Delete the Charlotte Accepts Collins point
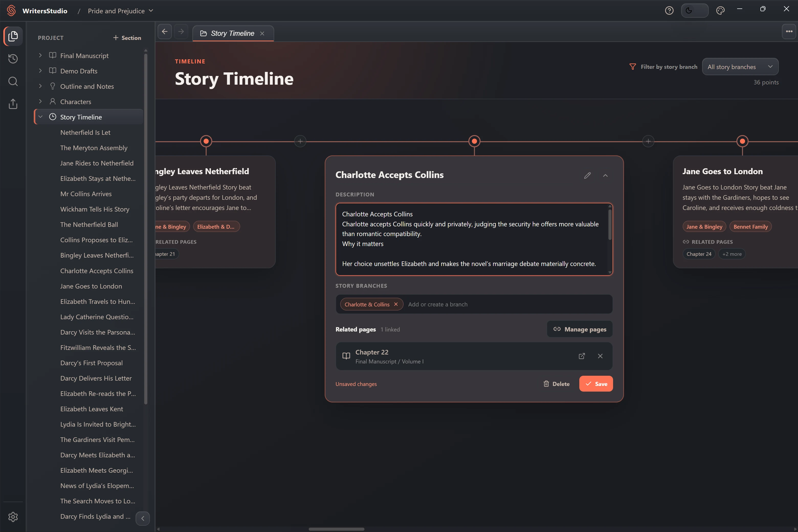 [x=557, y=384]
